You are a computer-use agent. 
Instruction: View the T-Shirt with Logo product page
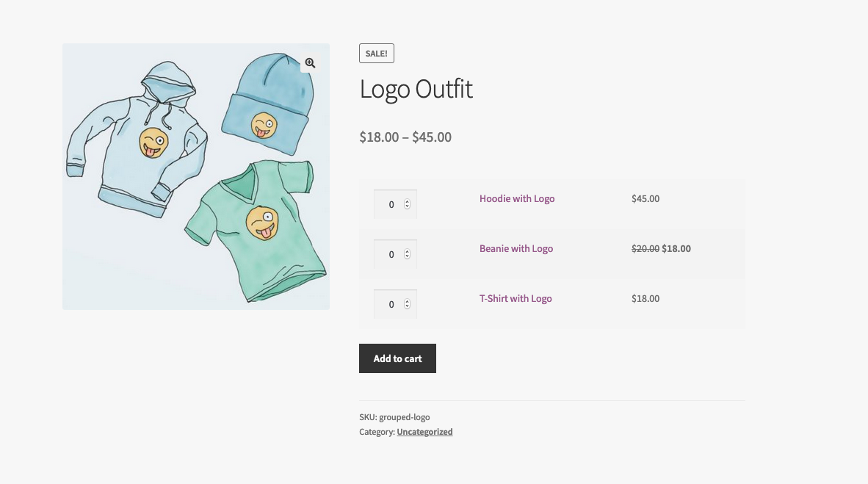click(516, 298)
